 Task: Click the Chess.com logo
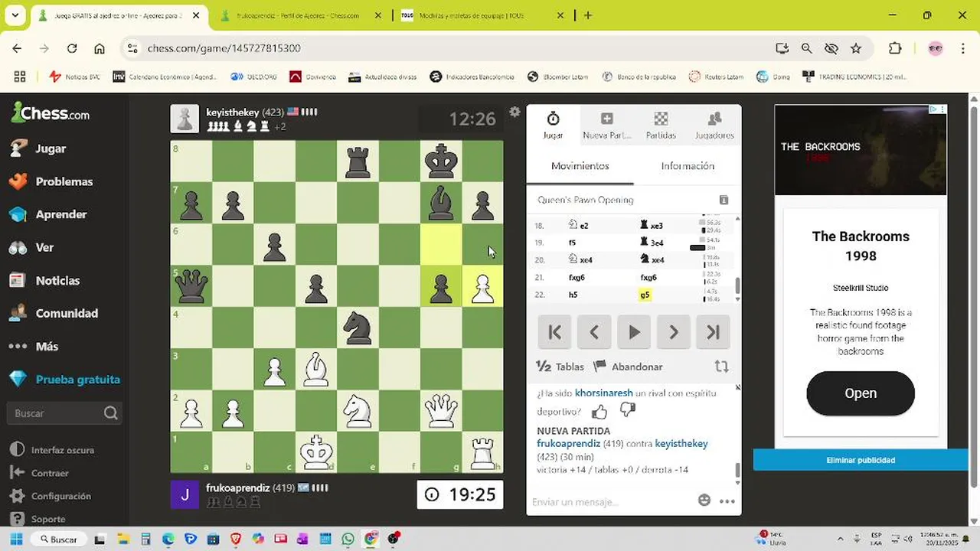tap(51, 113)
